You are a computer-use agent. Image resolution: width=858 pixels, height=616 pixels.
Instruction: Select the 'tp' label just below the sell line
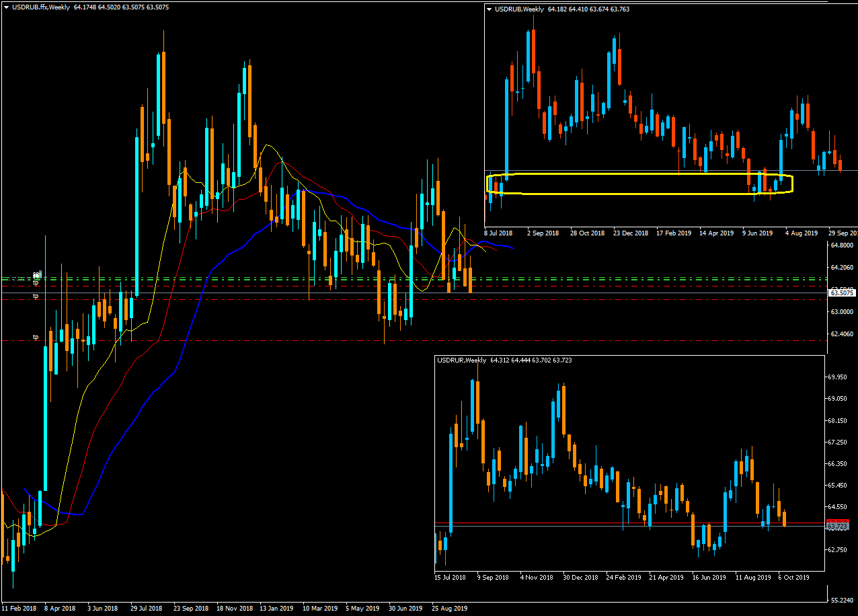(36, 283)
